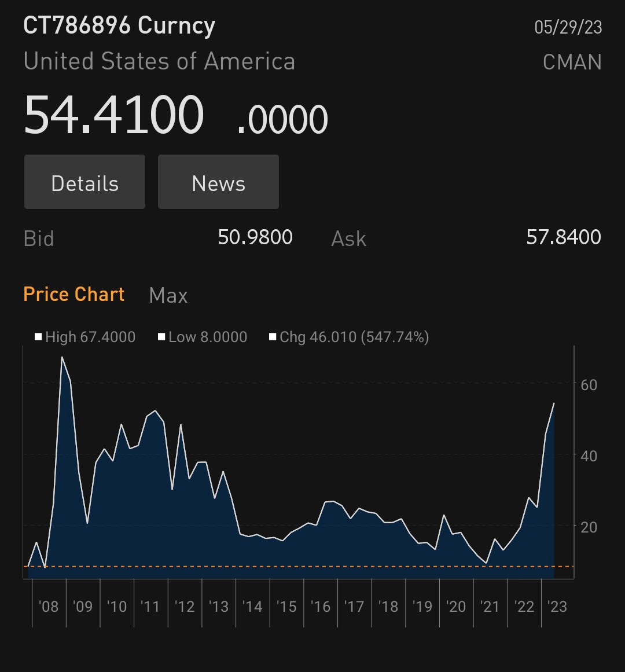Click the '08 year axis label
The image size is (625, 672).
(x=49, y=607)
